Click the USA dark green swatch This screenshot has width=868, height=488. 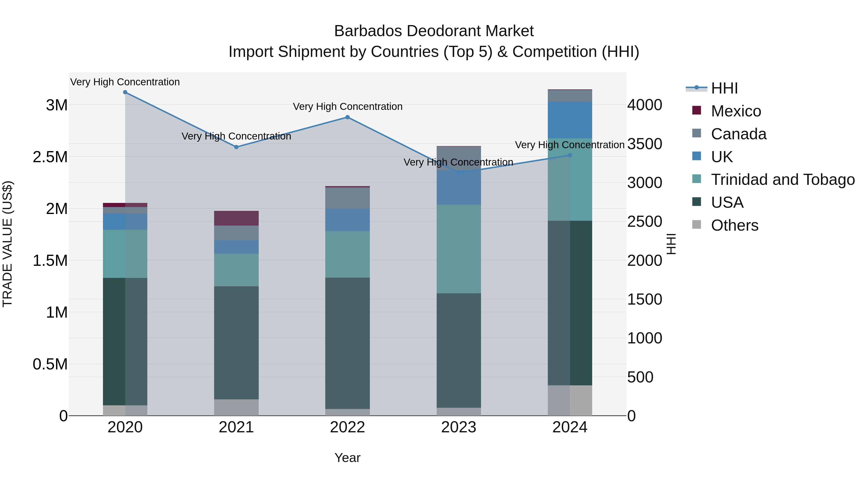(697, 202)
